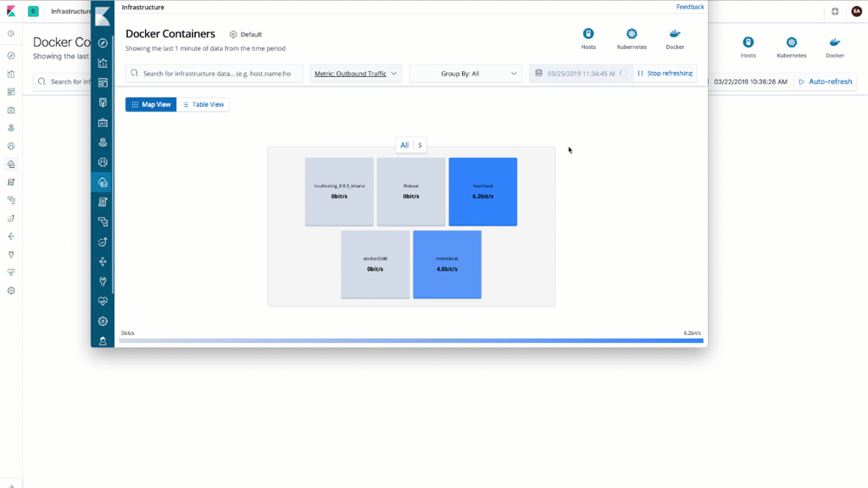Select the Kubernetes tab in the front window

click(632, 39)
